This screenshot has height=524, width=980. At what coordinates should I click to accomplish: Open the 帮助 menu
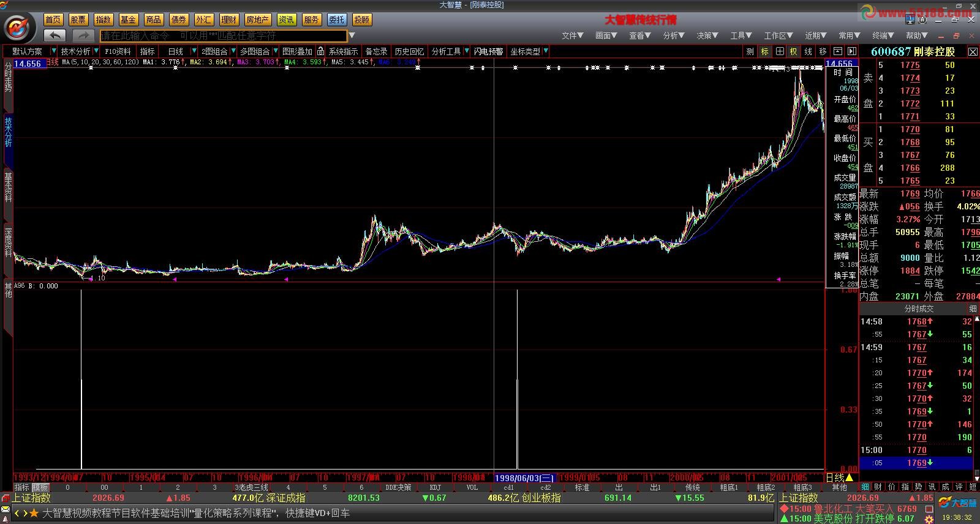917,36
